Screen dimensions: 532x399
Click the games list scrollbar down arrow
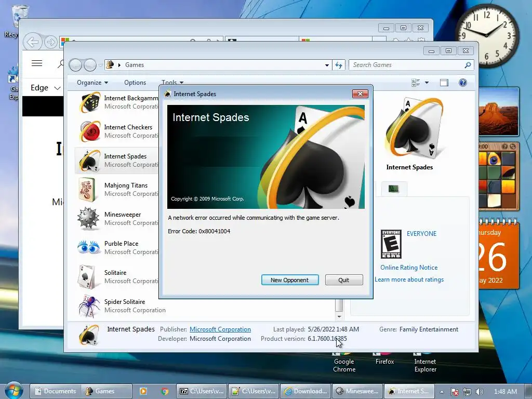click(x=339, y=316)
